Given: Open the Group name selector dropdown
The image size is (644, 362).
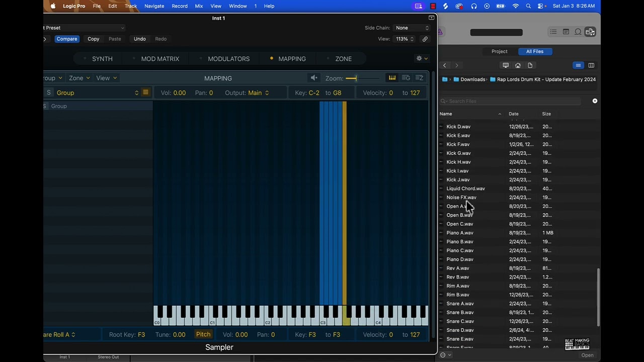Looking at the screenshot, I should pos(97,93).
